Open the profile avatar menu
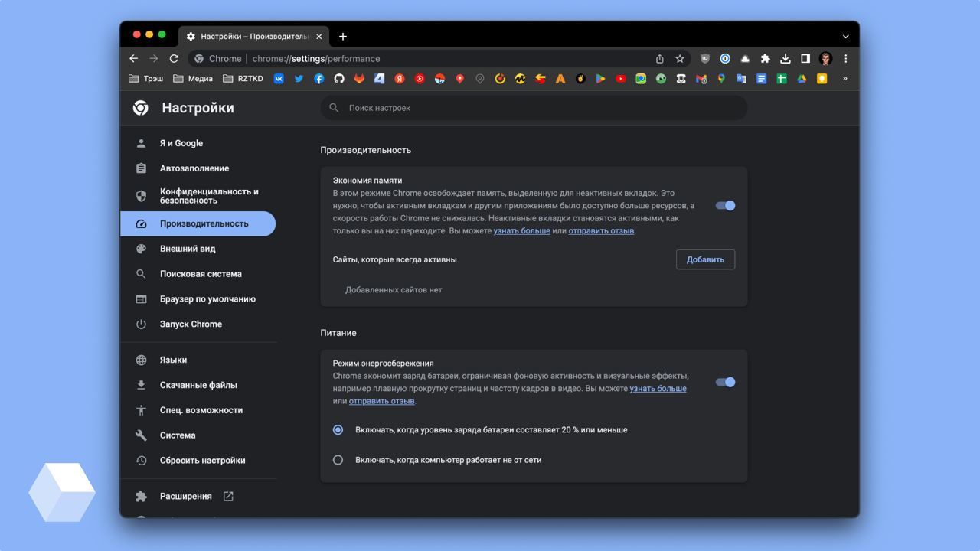 (x=825, y=58)
